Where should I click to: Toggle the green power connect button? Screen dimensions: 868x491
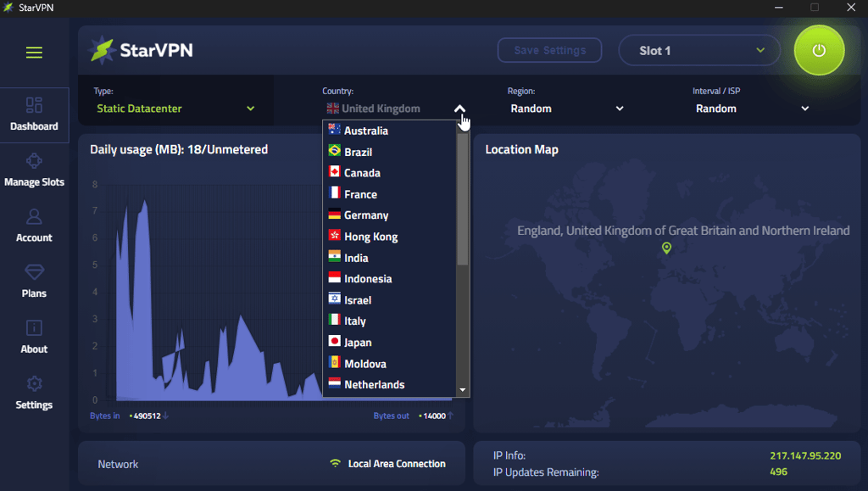[x=819, y=50]
